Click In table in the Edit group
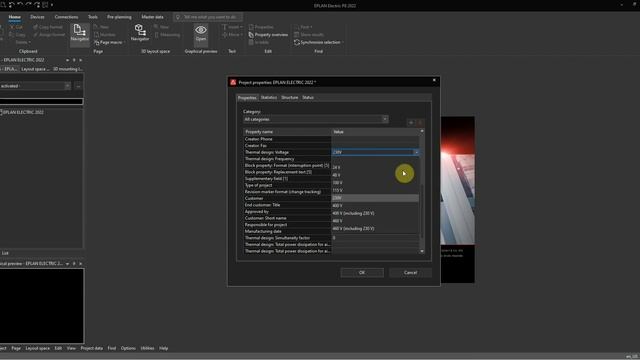Screen dimensions: 640x360 pyautogui.click(x=259, y=42)
